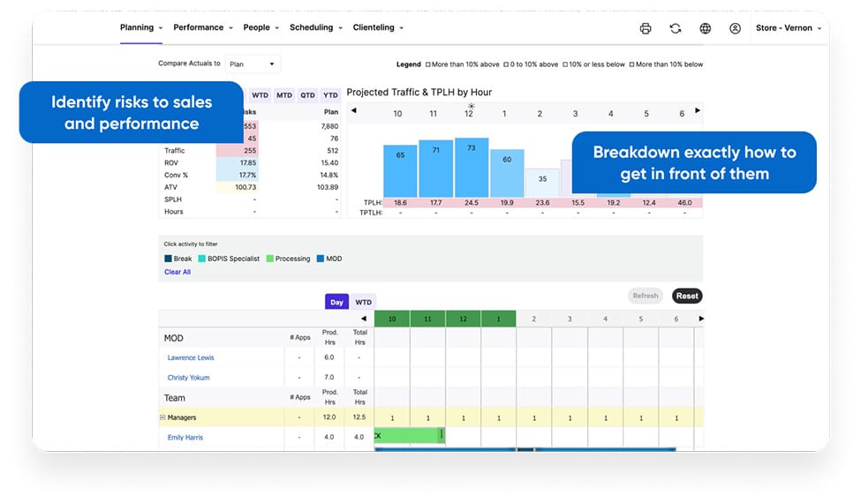Open the Clienteling menu

pyautogui.click(x=378, y=27)
